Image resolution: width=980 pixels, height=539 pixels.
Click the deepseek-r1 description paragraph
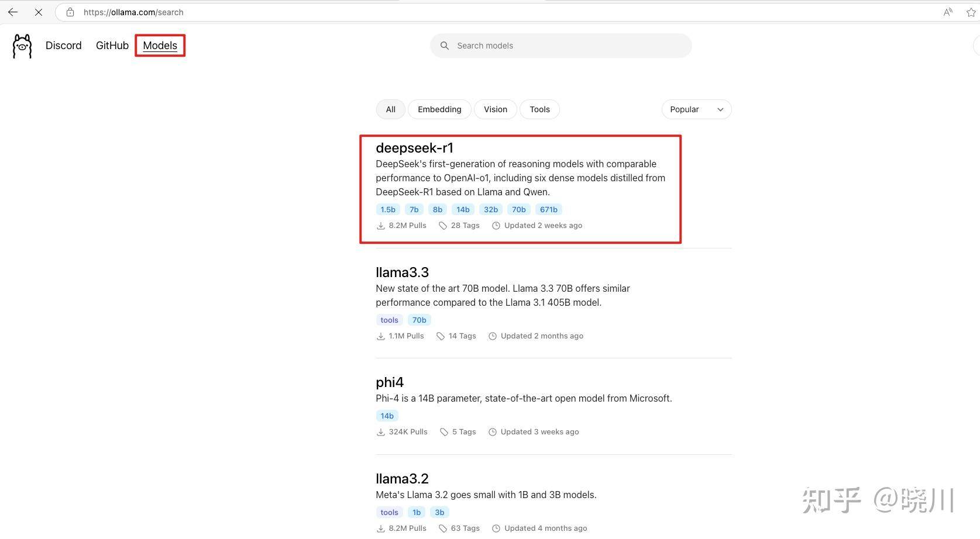click(521, 178)
